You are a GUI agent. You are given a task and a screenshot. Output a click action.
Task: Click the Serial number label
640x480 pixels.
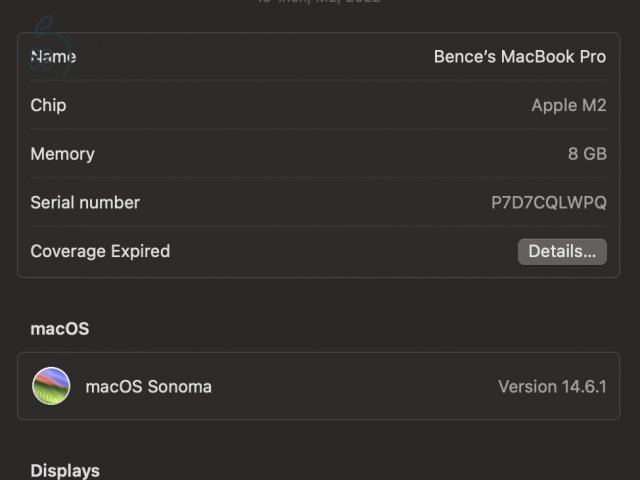85,202
